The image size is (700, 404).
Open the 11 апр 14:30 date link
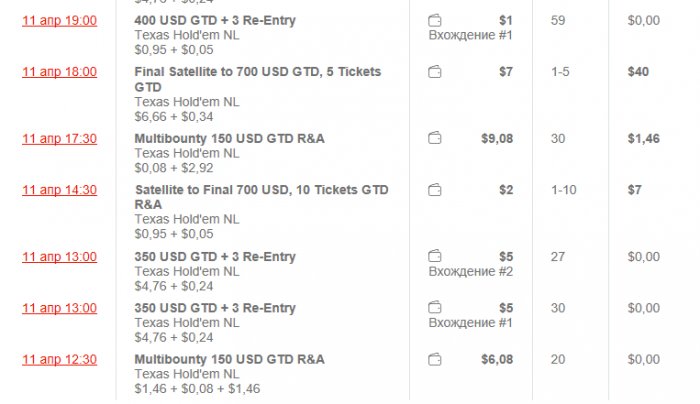pos(59,190)
